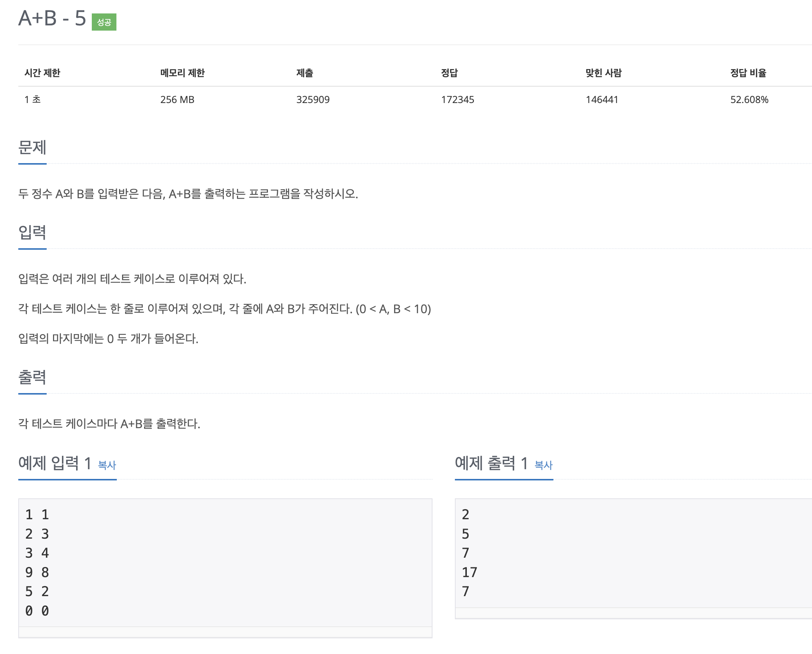Click inside the sample output code box
812x654 pixels.
pos(634,553)
